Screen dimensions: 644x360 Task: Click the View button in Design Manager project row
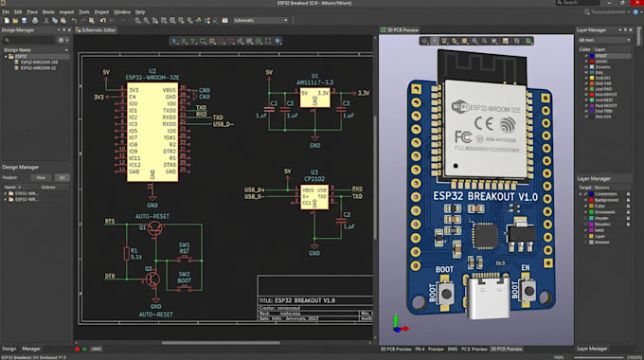tap(41, 177)
